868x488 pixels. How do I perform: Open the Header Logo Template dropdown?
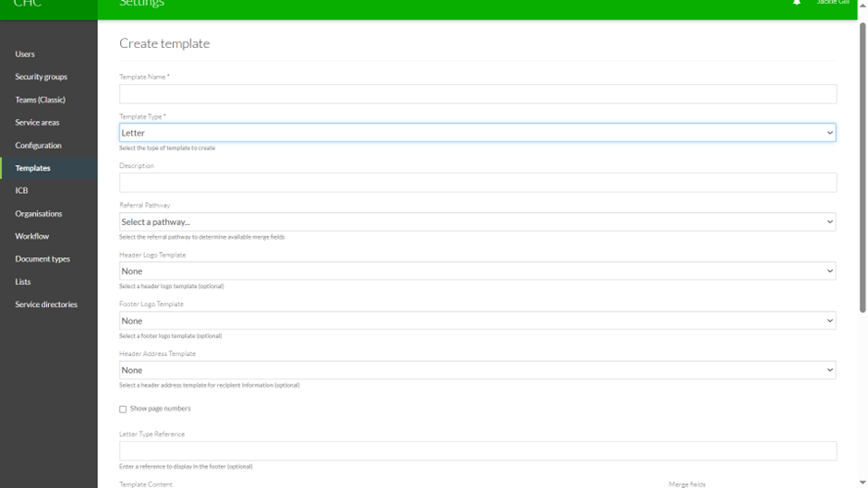coord(477,271)
